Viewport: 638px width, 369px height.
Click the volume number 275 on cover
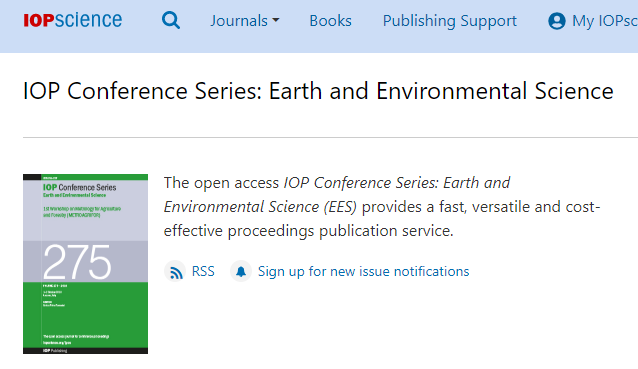77,262
